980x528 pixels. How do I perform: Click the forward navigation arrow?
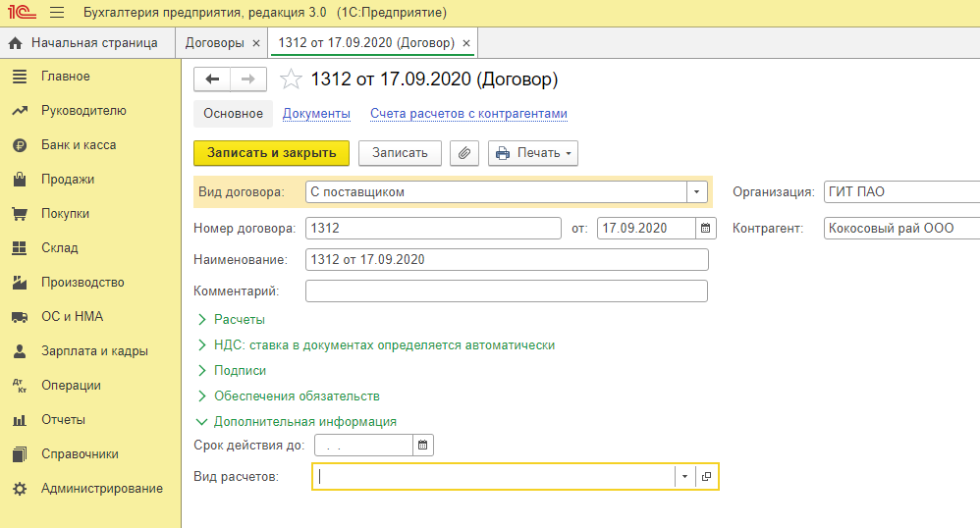click(x=248, y=79)
